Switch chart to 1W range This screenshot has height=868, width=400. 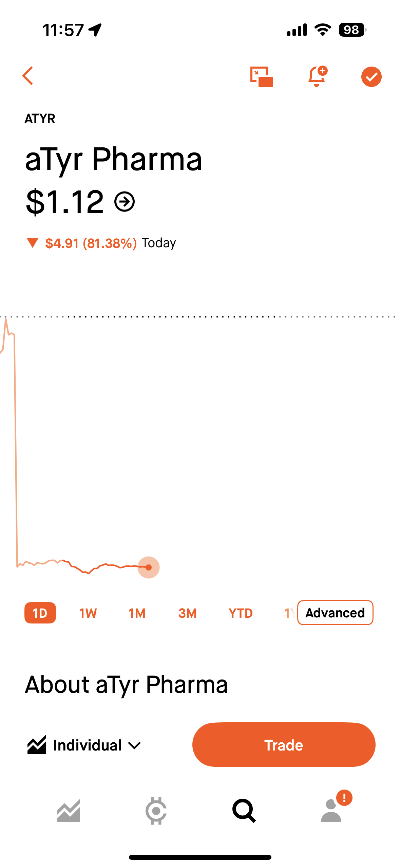88,613
